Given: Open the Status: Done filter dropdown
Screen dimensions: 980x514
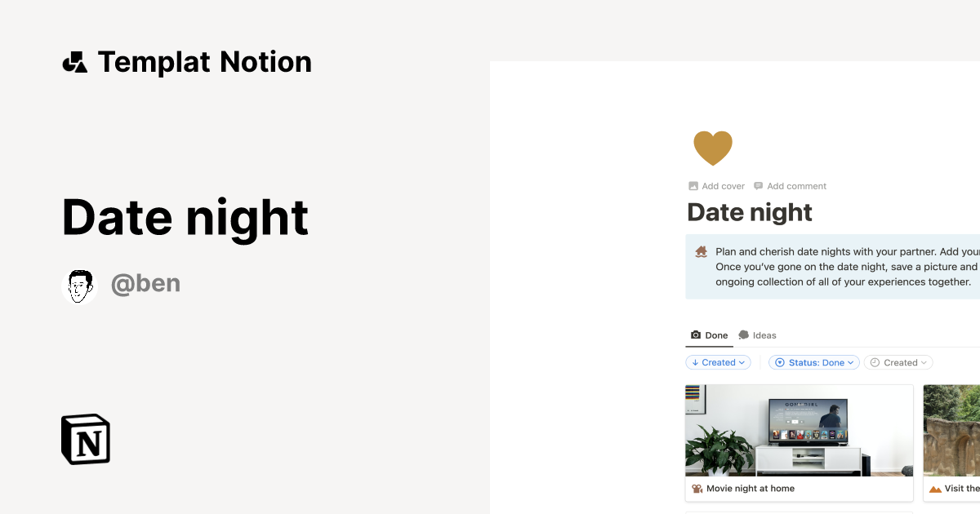Looking at the screenshot, I should pyautogui.click(x=813, y=362).
